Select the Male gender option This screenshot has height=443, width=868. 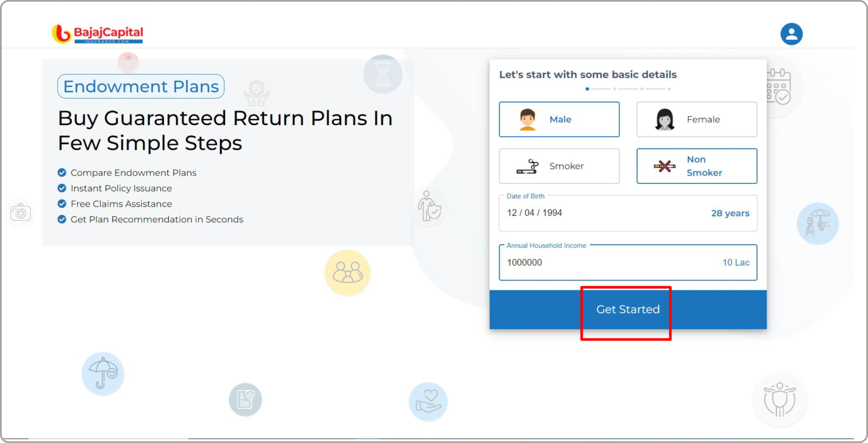(559, 119)
